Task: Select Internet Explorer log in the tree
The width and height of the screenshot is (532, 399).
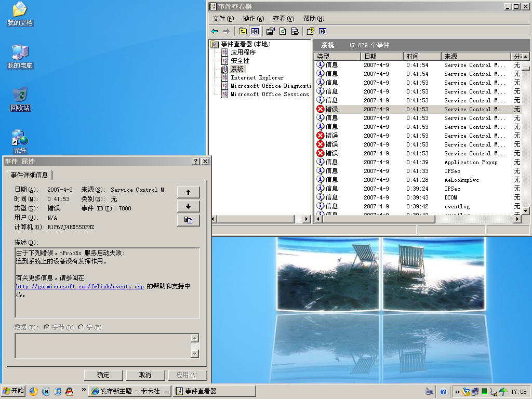Action: [257, 77]
